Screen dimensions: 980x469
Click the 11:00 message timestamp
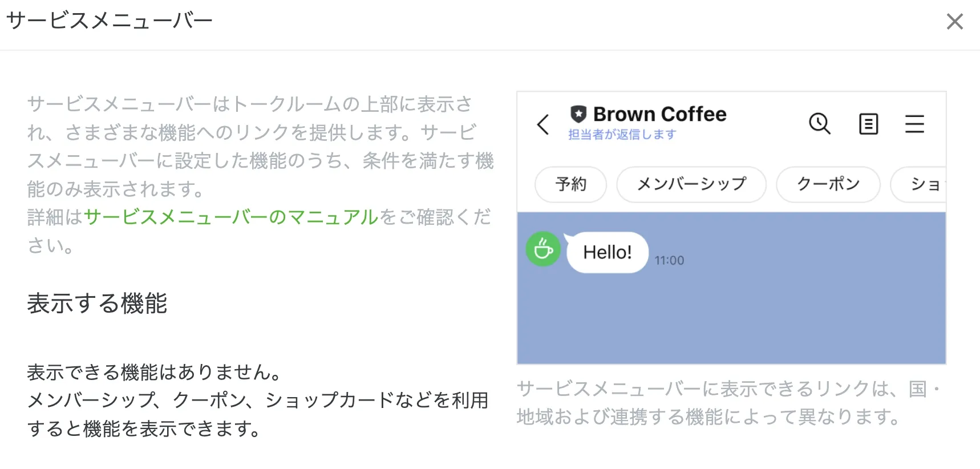(669, 261)
